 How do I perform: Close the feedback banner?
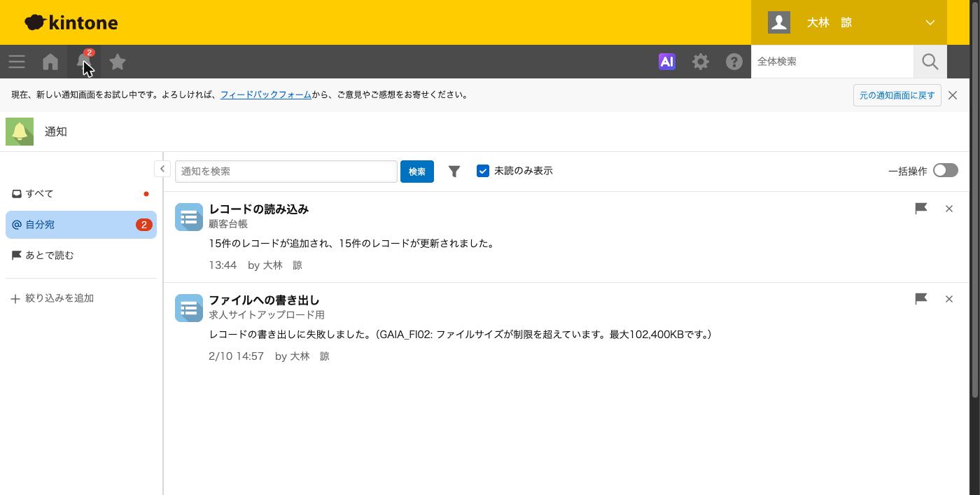click(x=953, y=95)
